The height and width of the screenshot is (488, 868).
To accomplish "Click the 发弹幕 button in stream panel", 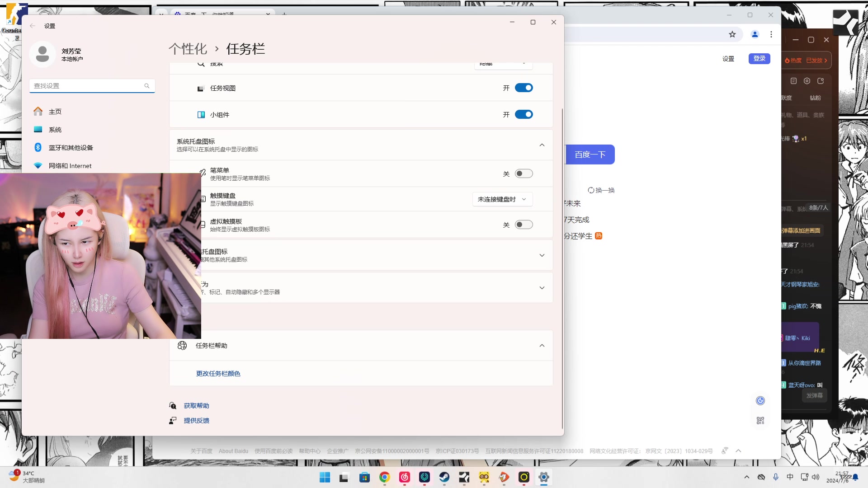I will (814, 396).
